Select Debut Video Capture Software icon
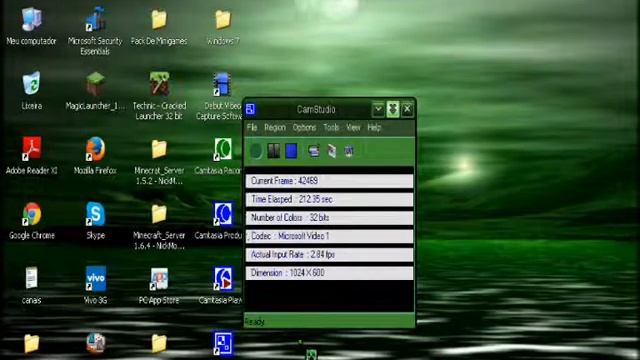The image size is (640, 360). (220, 96)
